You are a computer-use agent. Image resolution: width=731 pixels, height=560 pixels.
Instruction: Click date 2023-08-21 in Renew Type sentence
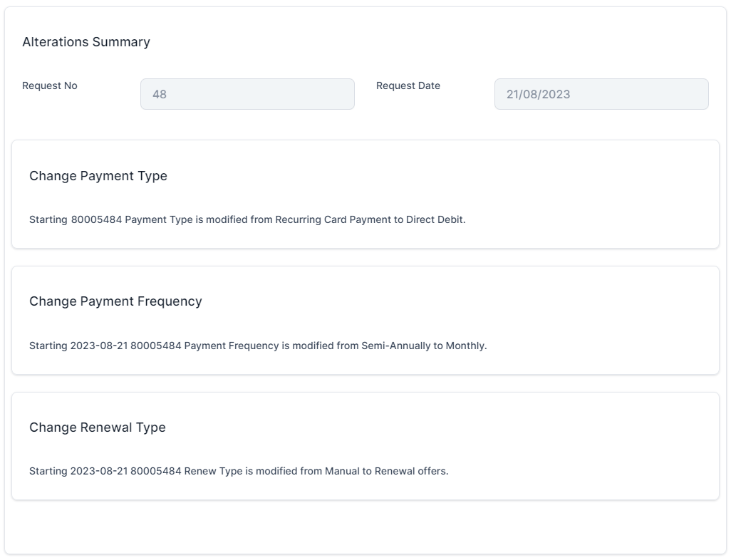[x=98, y=471]
